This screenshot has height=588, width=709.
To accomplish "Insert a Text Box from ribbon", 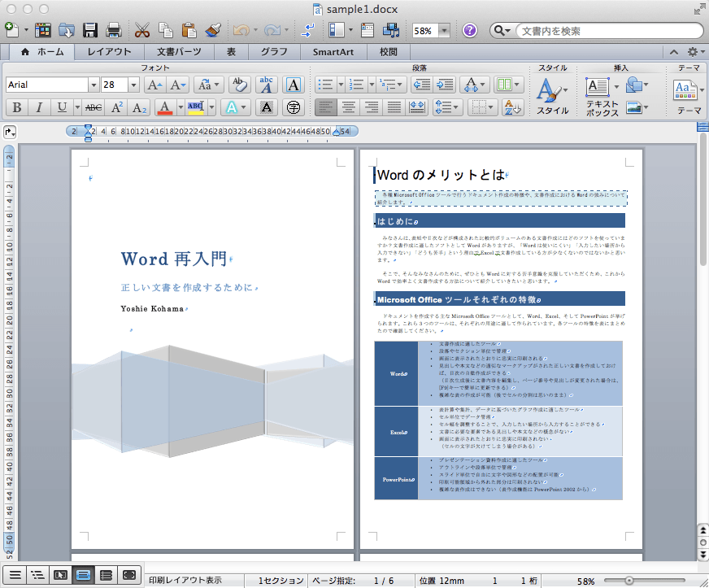I will pos(598,86).
